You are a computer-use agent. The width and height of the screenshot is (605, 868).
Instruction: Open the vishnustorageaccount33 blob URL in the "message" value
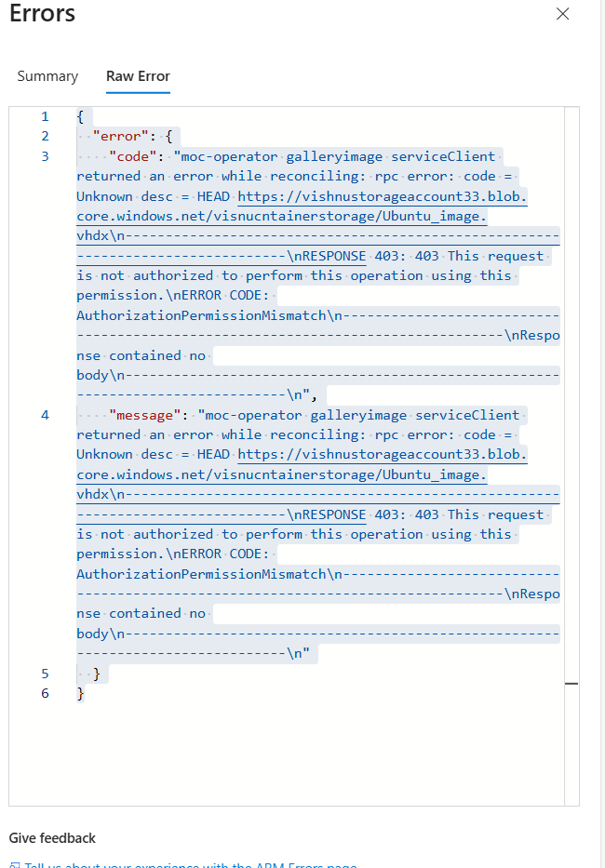point(383,455)
